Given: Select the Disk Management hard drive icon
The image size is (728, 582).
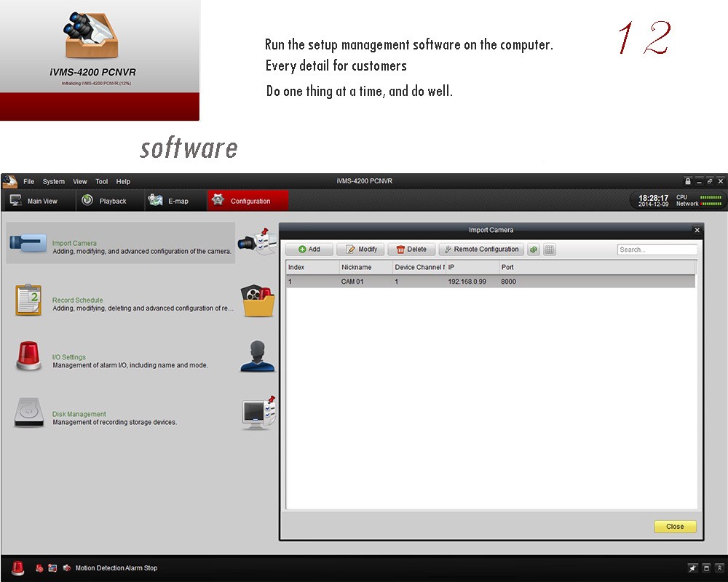Looking at the screenshot, I should (28, 413).
